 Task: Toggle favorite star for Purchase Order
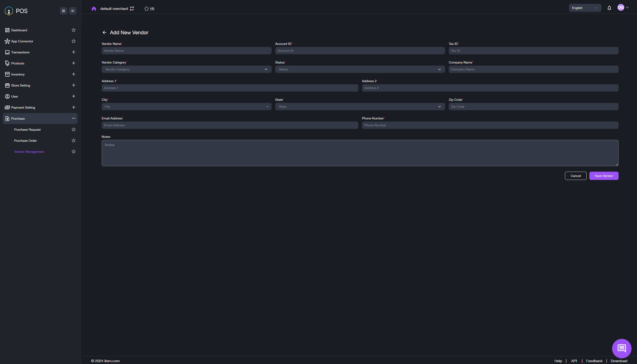click(x=73, y=141)
